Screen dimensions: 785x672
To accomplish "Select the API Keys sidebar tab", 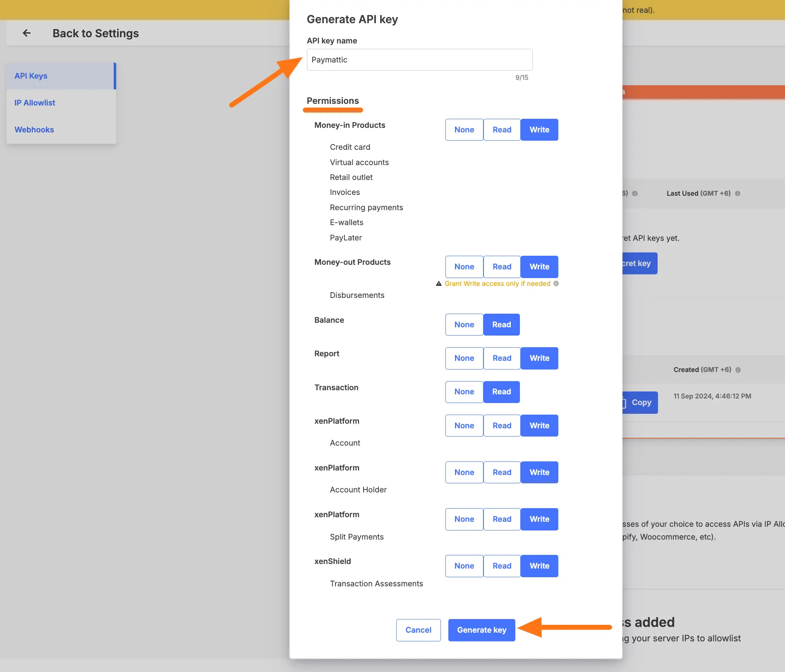I will tap(31, 76).
